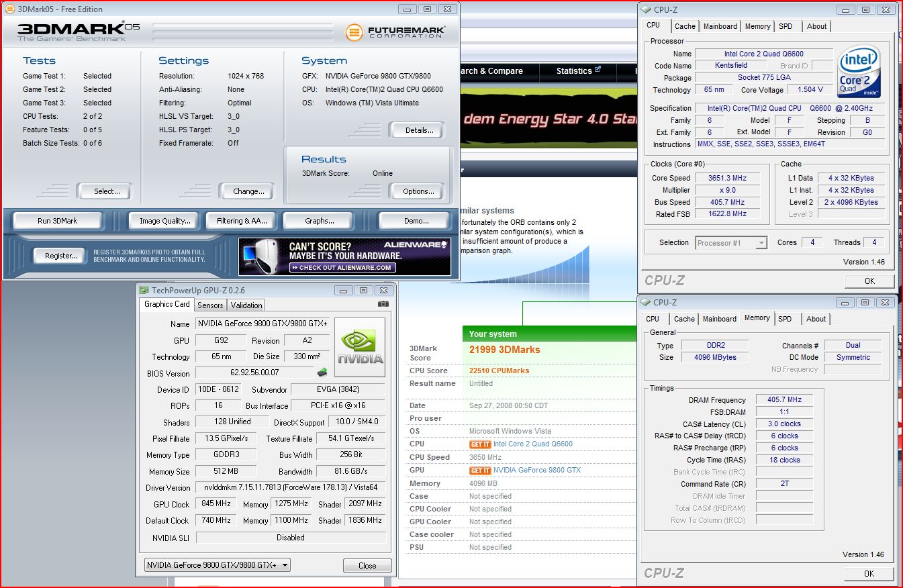The image size is (903, 588).
Task: Select the Graphics Card tab in GPU-Z
Action: [167, 304]
